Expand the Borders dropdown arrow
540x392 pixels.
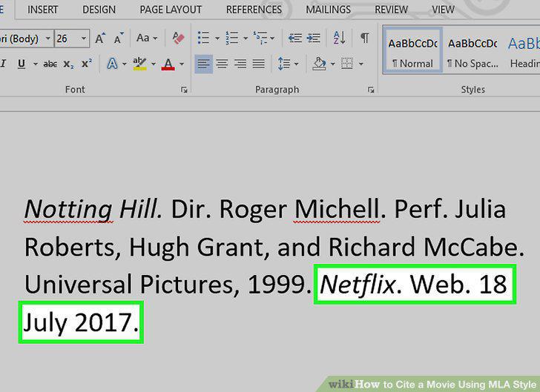coord(361,64)
